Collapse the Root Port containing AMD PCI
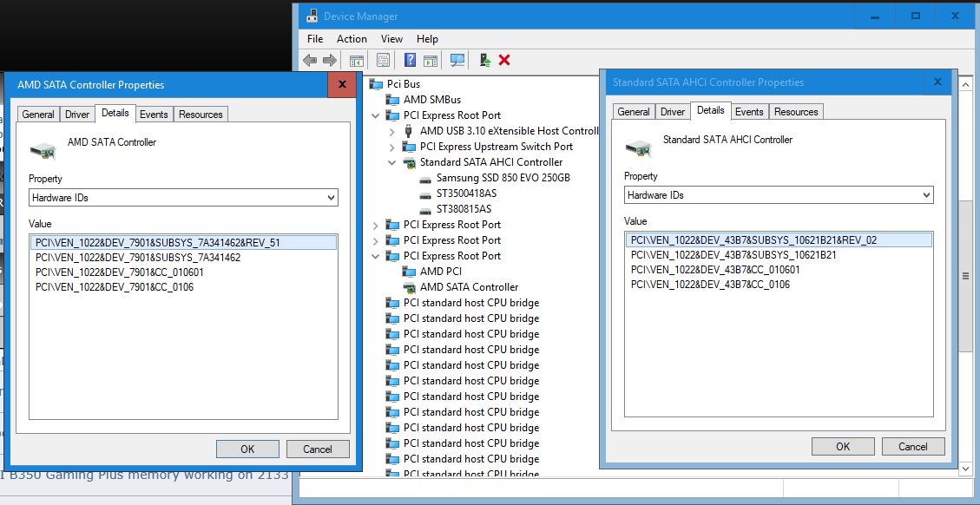Image resolution: width=980 pixels, height=505 pixels. [x=375, y=256]
